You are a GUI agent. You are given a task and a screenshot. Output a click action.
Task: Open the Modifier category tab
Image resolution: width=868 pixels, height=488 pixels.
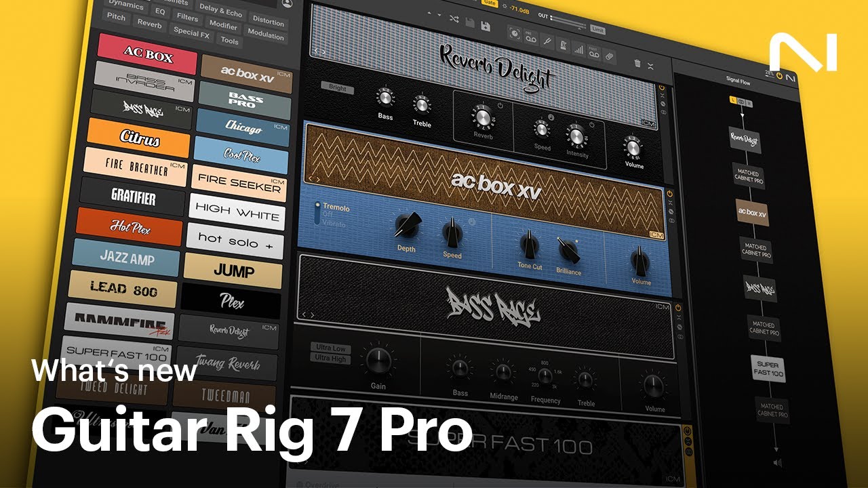(x=223, y=26)
